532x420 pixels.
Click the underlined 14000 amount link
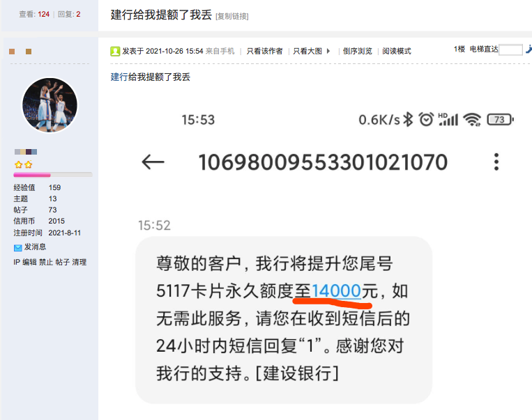[336, 291]
